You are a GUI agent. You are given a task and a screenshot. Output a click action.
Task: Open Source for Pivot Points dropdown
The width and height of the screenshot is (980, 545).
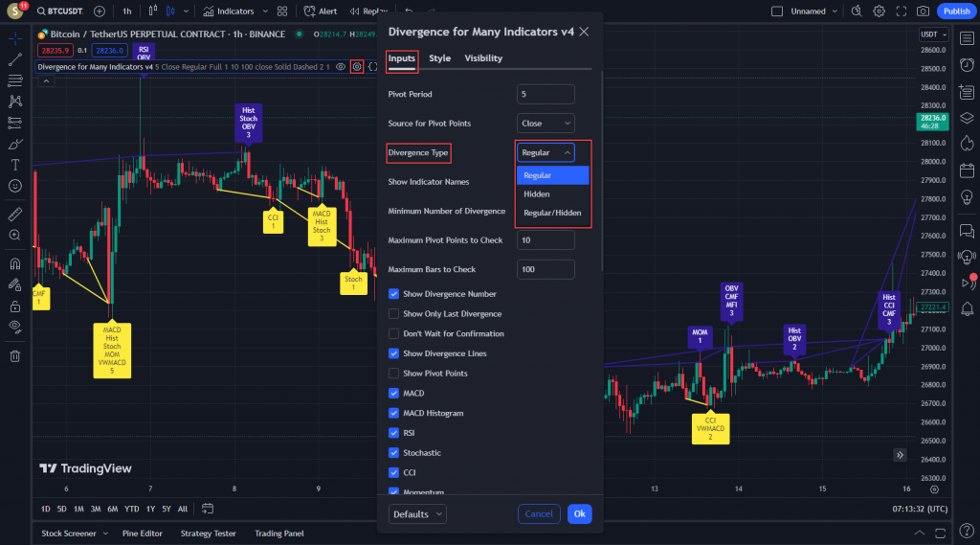click(x=546, y=124)
